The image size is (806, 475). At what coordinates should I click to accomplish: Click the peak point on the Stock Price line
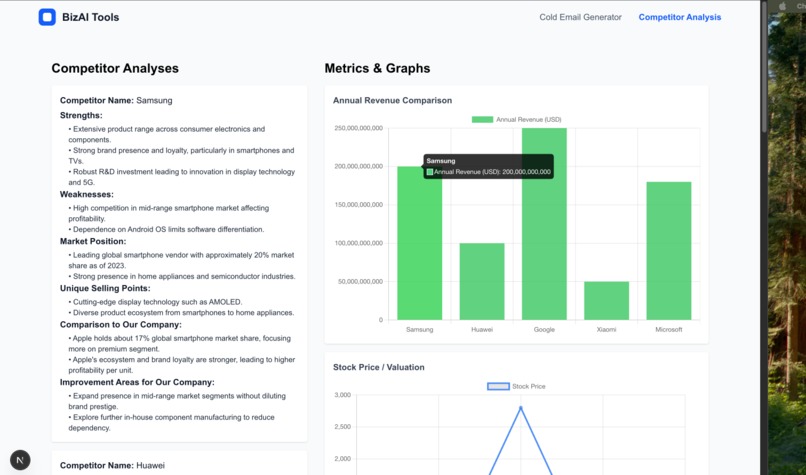[x=521, y=408]
